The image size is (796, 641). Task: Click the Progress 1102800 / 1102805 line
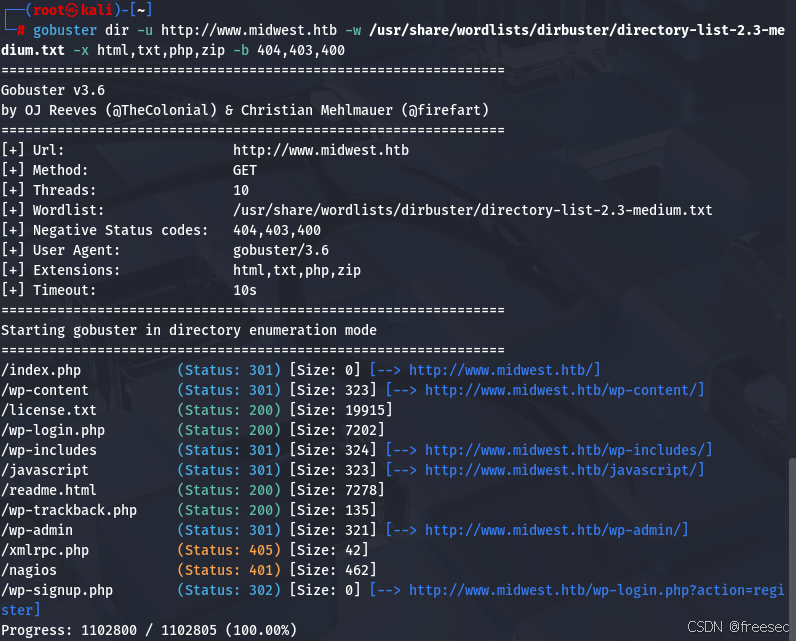tap(149, 630)
